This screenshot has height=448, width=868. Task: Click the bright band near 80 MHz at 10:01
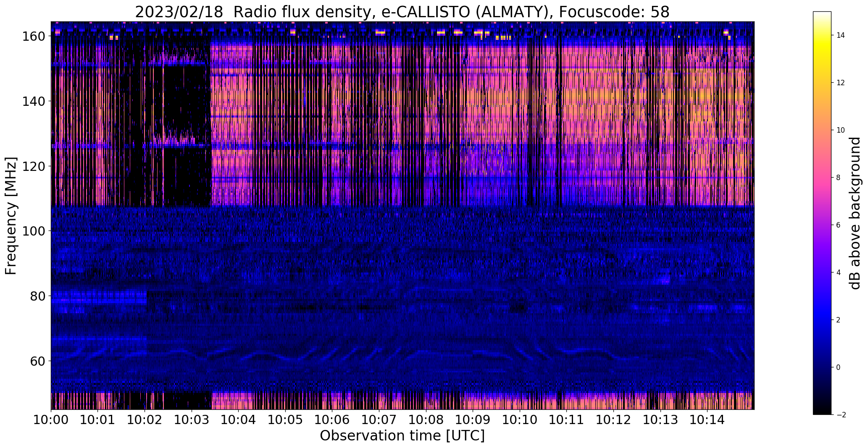coord(99,296)
